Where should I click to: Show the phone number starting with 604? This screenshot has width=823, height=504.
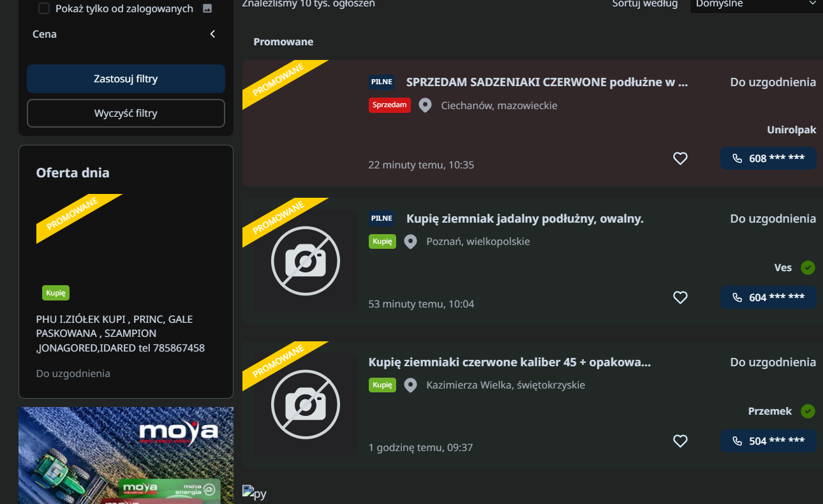click(x=768, y=297)
